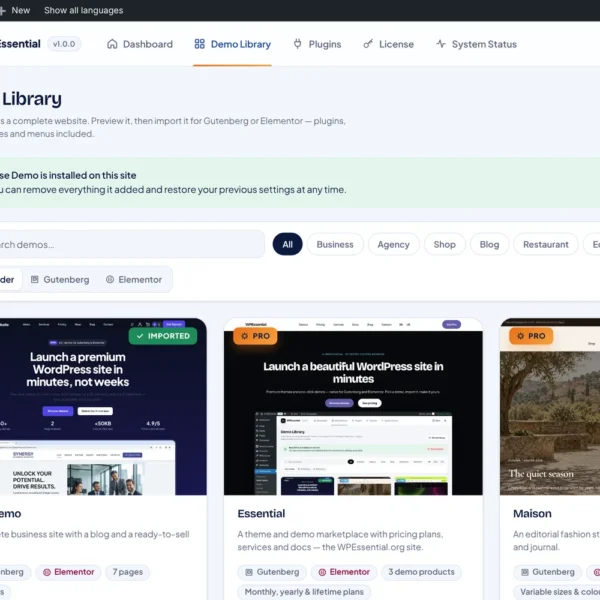600x600 pixels.
Task: Click the Elementor filter circle icon
Action: [x=110, y=280]
